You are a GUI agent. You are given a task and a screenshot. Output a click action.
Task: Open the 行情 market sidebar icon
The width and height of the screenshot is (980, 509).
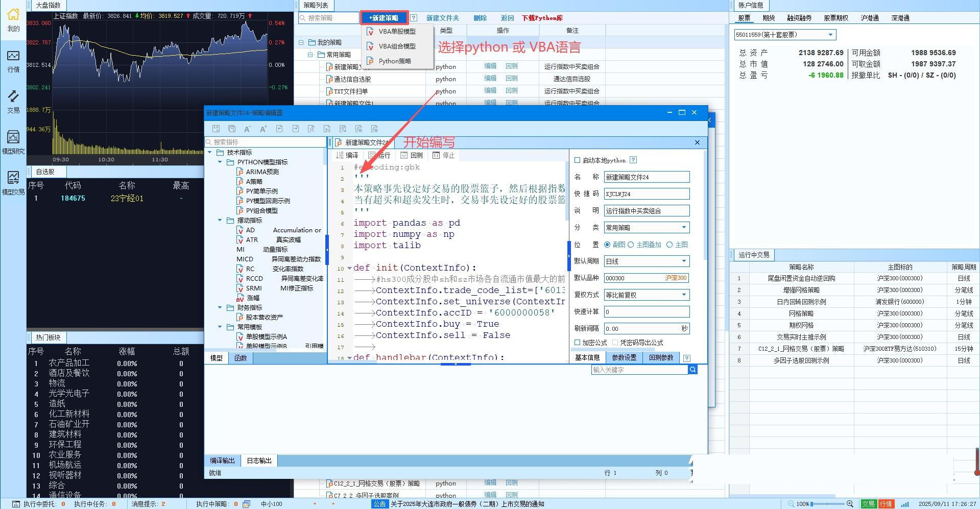click(13, 60)
